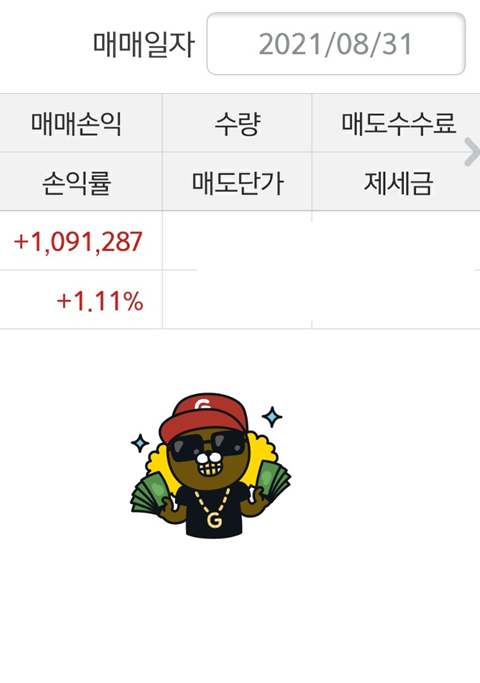Select the 수량 column header
The width and height of the screenshot is (480, 683).
237,123
